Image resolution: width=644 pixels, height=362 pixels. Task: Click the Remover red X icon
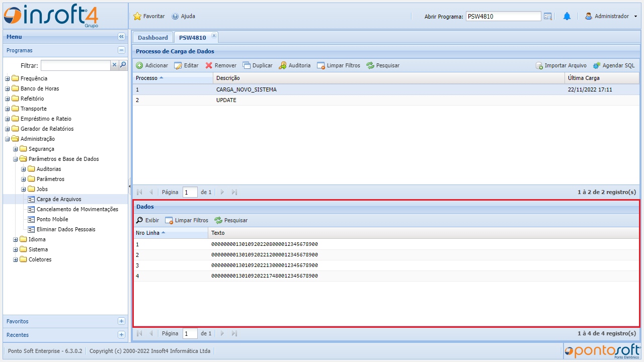click(209, 65)
